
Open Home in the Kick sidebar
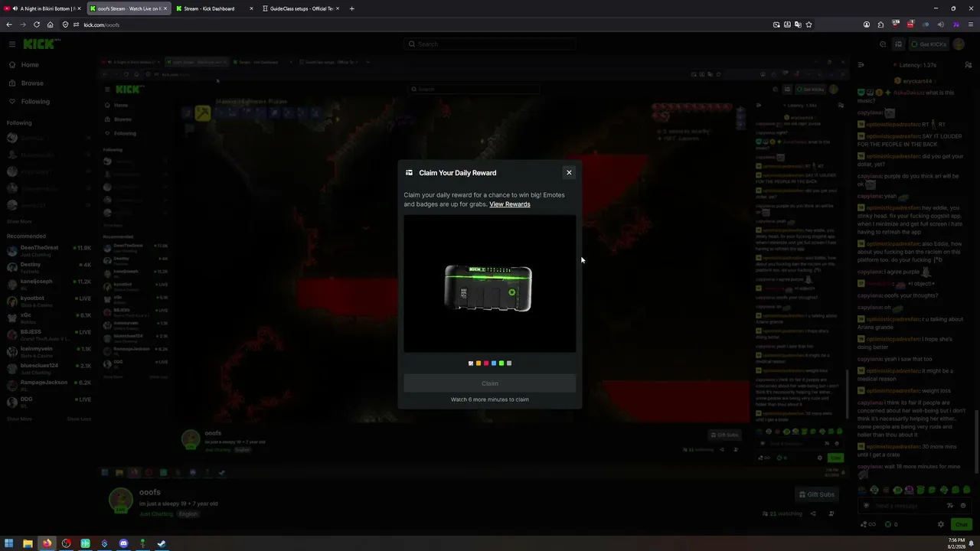click(x=30, y=65)
